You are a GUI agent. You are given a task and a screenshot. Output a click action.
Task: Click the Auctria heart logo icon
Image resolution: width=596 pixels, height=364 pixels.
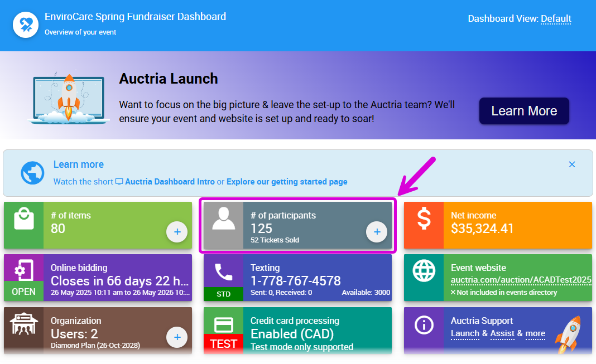pos(26,25)
